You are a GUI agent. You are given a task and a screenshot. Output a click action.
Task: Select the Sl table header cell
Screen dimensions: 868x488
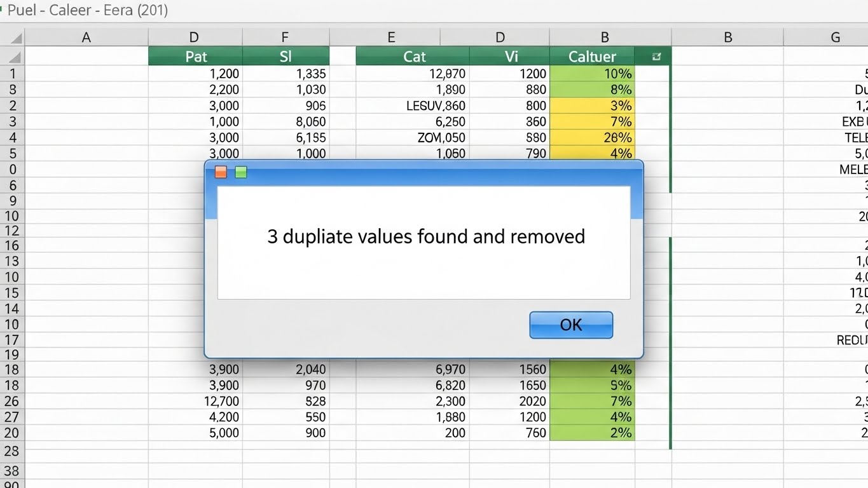point(286,57)
